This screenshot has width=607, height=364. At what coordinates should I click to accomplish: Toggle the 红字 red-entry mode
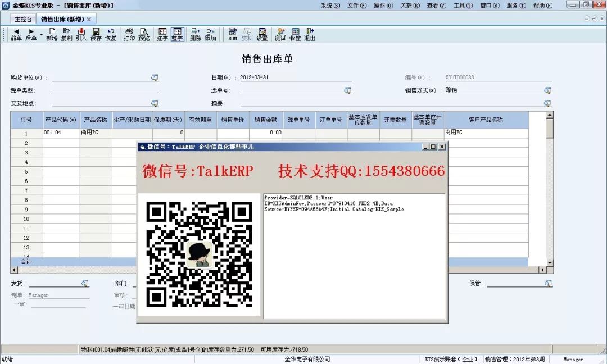(x=162, y=34)
